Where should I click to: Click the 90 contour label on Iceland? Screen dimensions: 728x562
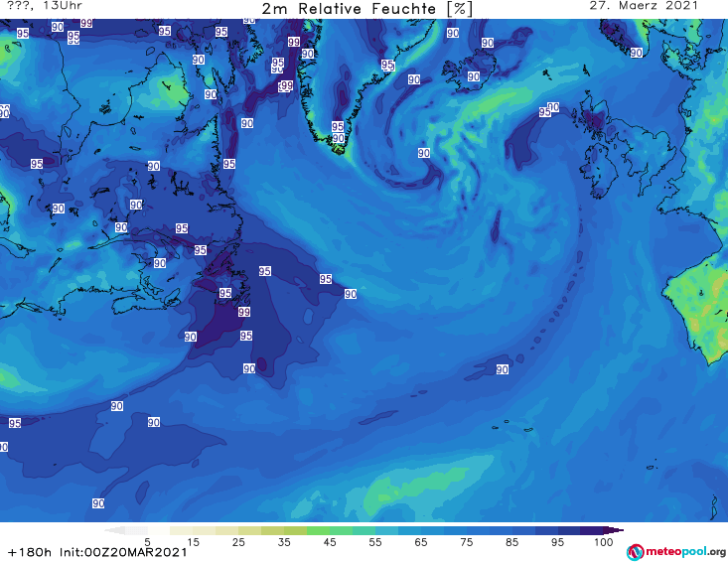[474, 76]
